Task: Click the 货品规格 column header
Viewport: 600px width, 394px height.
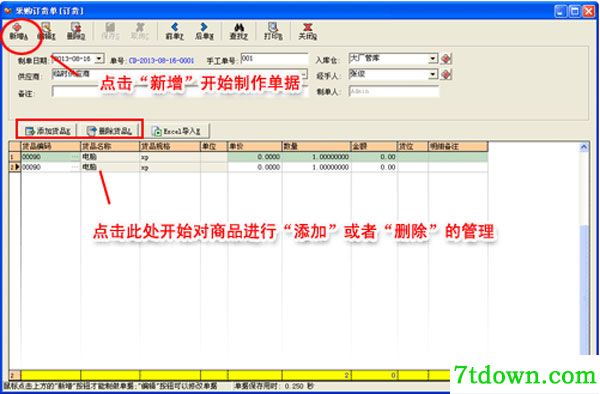Action: coord(170,146)
